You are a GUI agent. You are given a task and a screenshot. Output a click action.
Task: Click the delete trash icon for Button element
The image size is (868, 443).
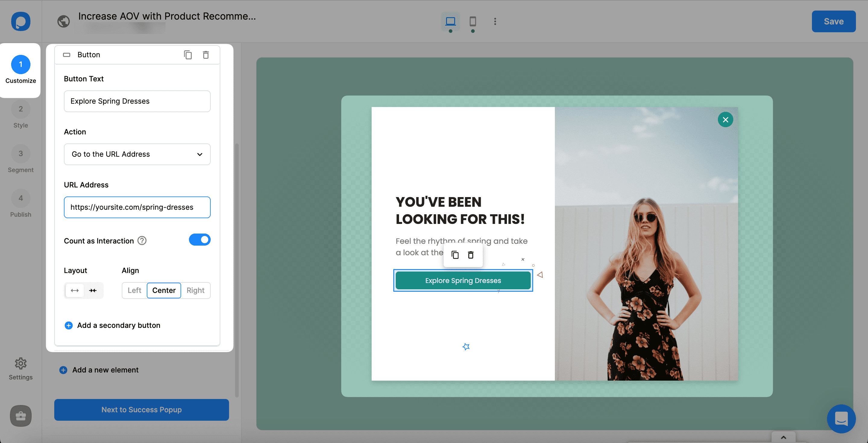[x=206, y=55]
